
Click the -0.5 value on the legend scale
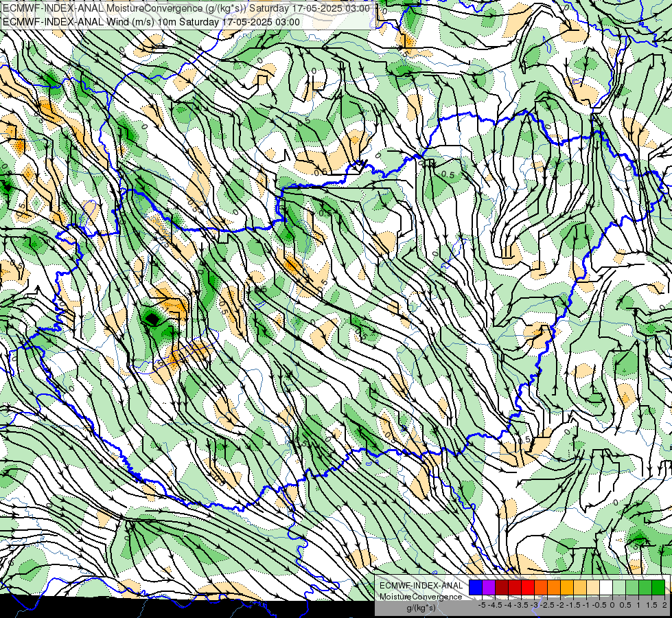click(x=599, y=605)
